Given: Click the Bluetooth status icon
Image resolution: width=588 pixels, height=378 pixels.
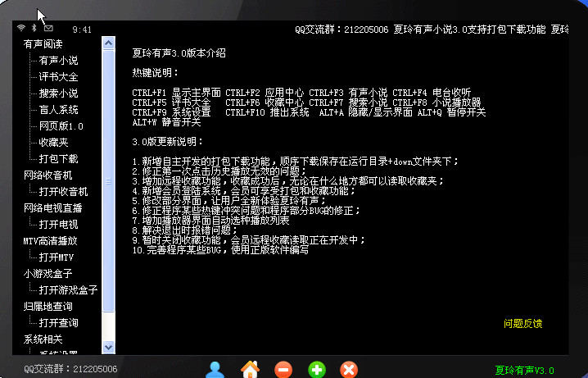Looking at the screenshot, I should tap(34, 28).
